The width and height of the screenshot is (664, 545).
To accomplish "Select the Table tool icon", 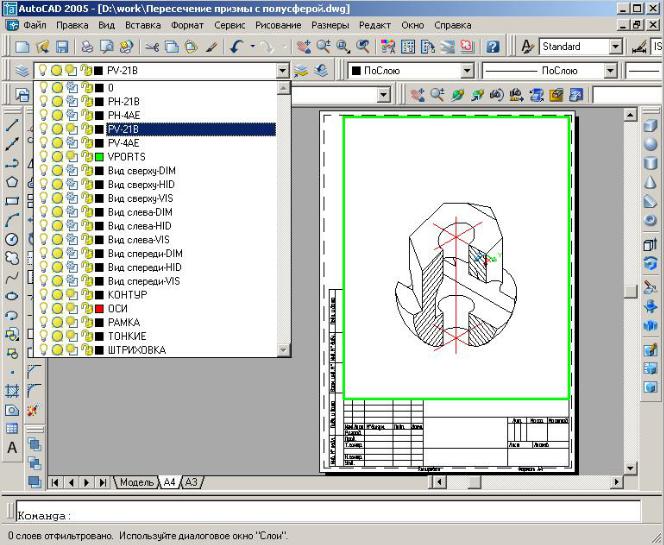I will point(12,429).
